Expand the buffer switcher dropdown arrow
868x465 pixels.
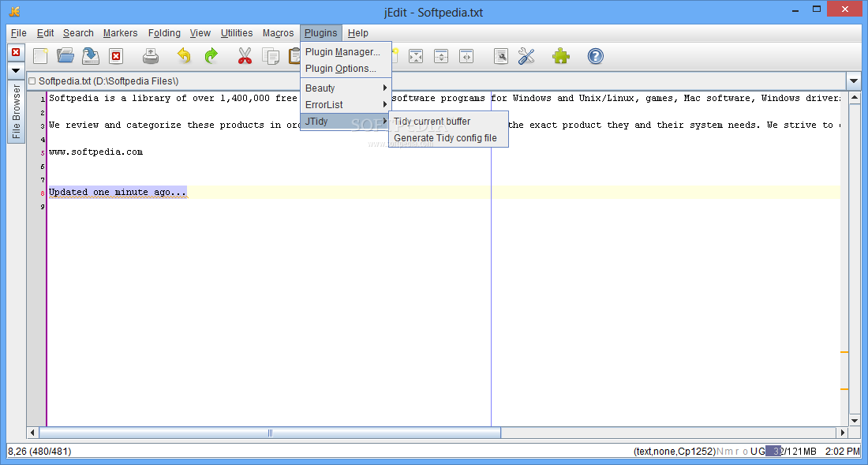pyautogui.click(x=853, y=81)
